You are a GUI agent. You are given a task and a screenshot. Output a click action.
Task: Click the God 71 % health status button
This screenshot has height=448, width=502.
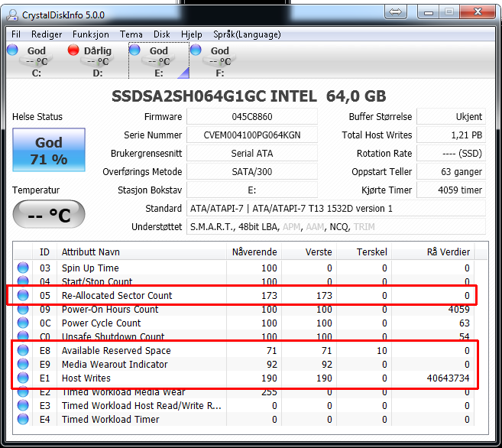click(49, 150)
